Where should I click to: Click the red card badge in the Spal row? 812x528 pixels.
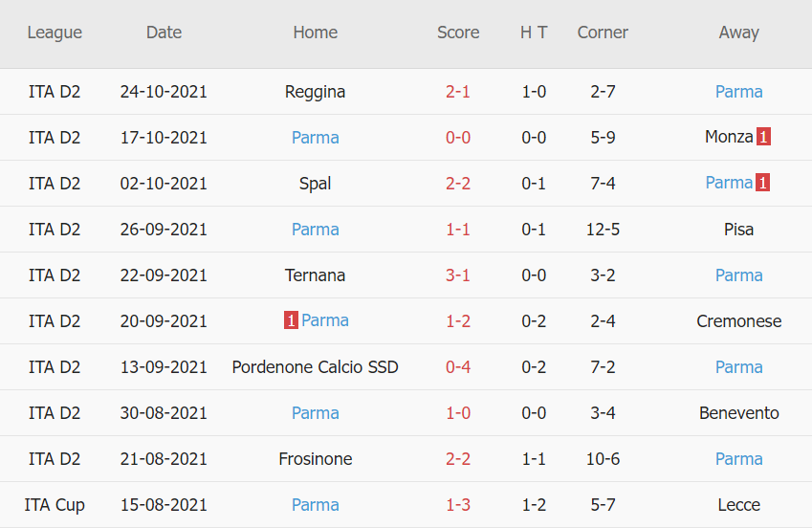[763, 183]
